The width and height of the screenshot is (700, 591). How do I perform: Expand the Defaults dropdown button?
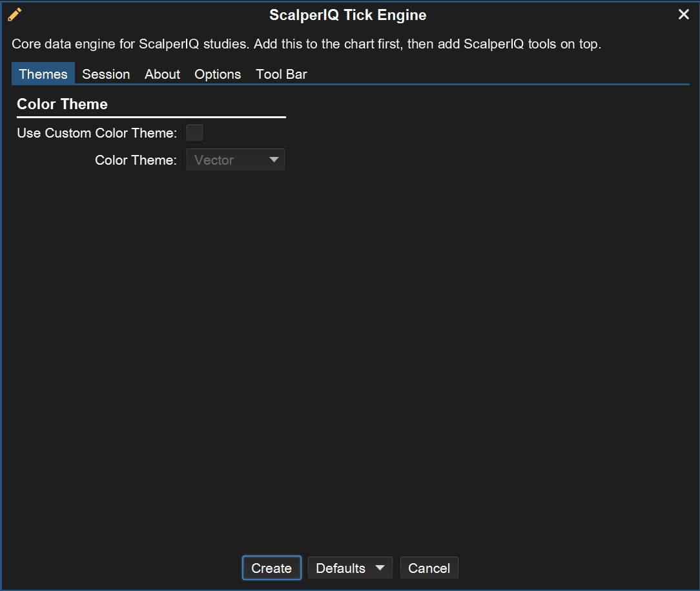pyautogui.click(x=350, y=568)
